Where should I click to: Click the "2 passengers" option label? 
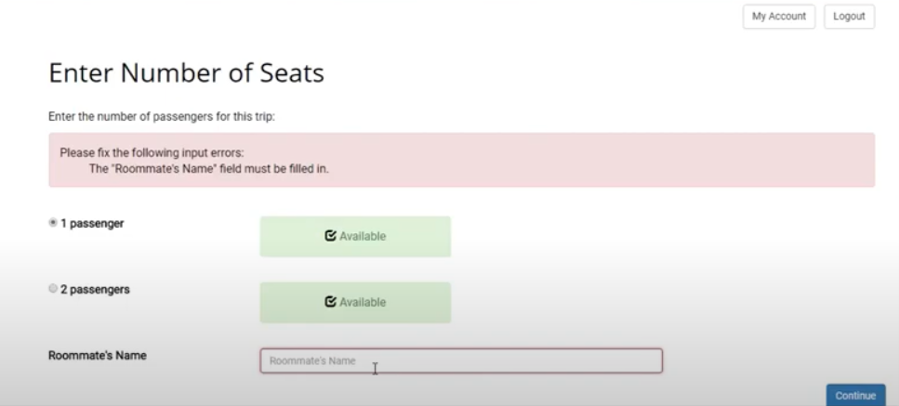(95, 289)
